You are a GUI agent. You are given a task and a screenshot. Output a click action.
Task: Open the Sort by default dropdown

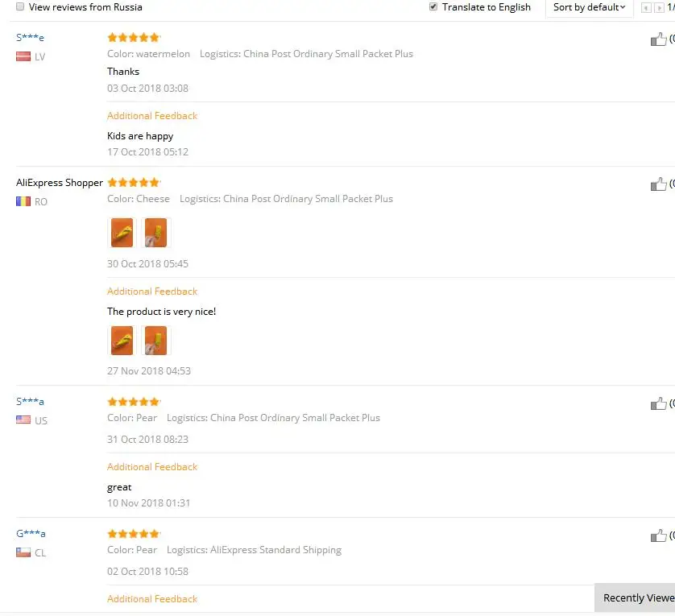point(589,7)
